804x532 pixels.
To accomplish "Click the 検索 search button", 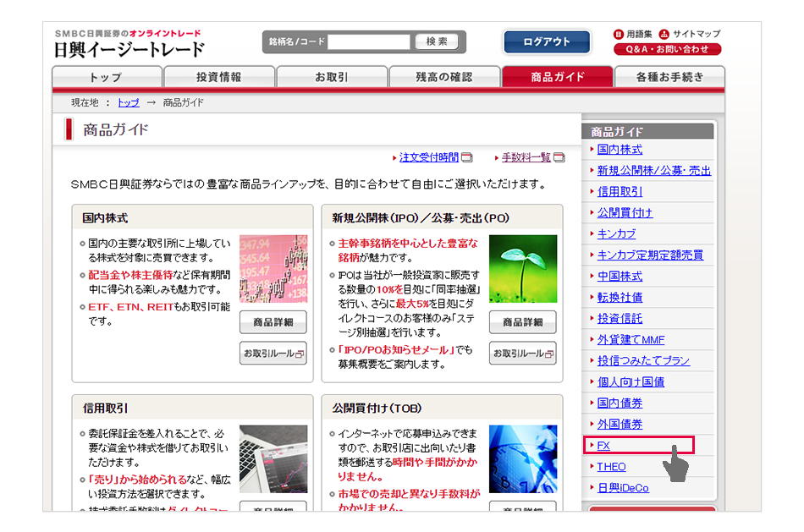I will pyautogui.click(x=437, y=41).
